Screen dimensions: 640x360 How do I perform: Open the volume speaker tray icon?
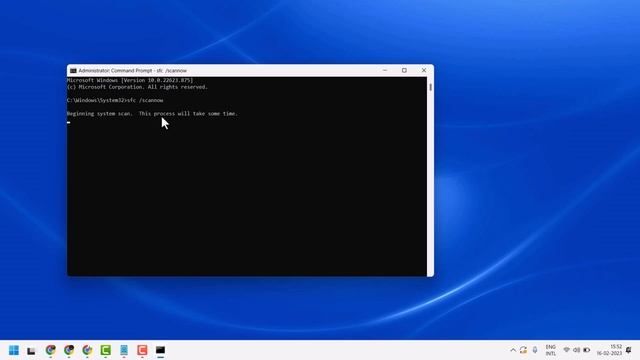pyautogui.click(x=576, y=350)
